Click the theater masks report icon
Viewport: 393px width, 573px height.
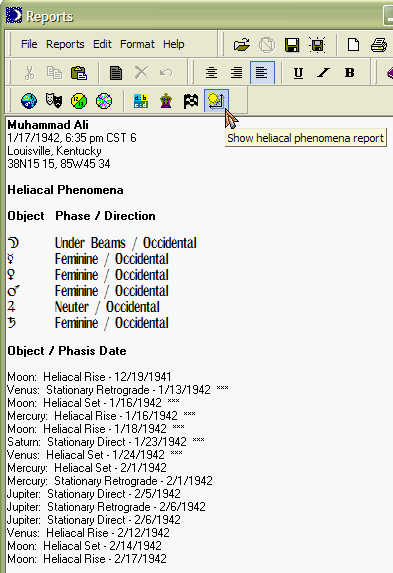click(x=54, y=101)
